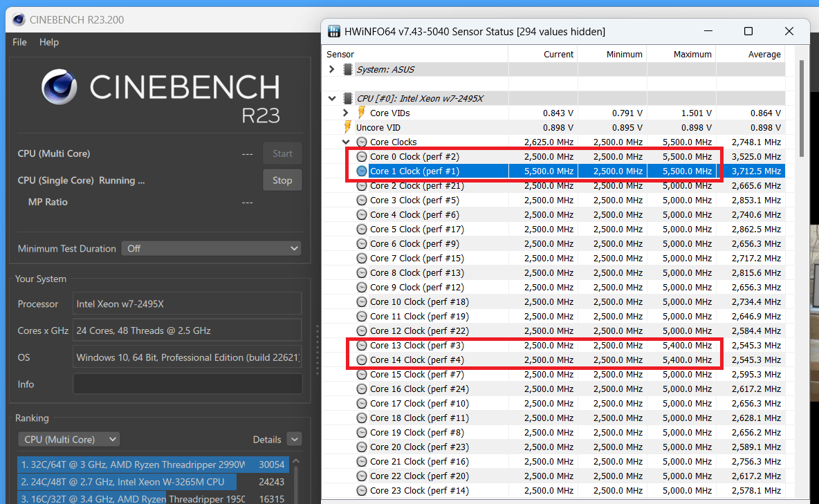The image size is (819, 504).
Task: Open the Minimum Test Duration dropdown
Action: pyautogui.click(x=212, y=249)
